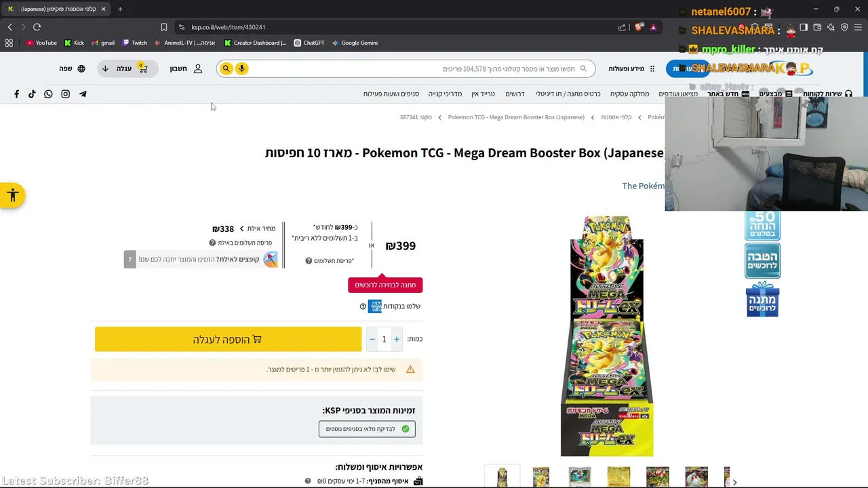
Task: Open KSP Facebook page icon
Action: [16, 94]
